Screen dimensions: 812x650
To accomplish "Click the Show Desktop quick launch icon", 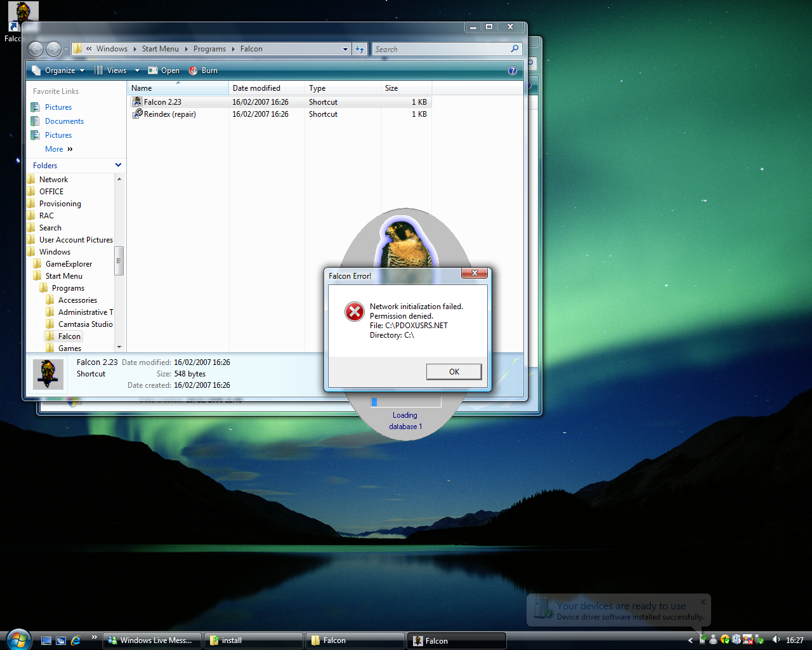I will pyautogui.click(x=46, y=640).
